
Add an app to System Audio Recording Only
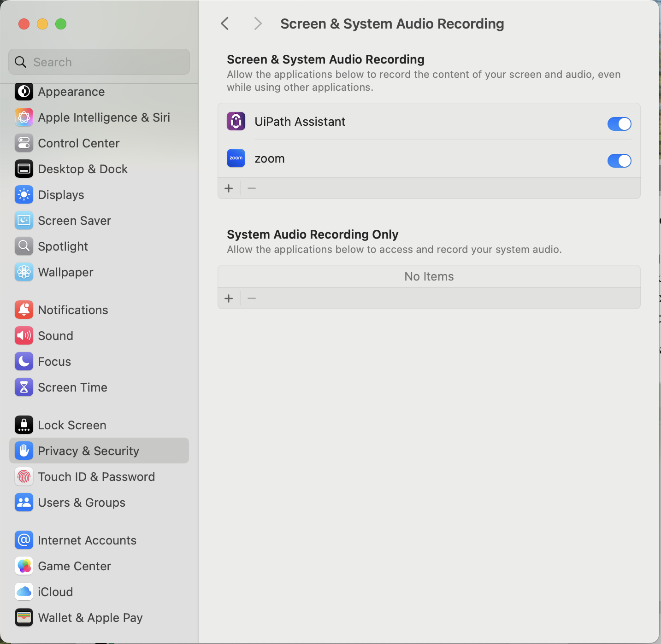click(x=229, y=299)
